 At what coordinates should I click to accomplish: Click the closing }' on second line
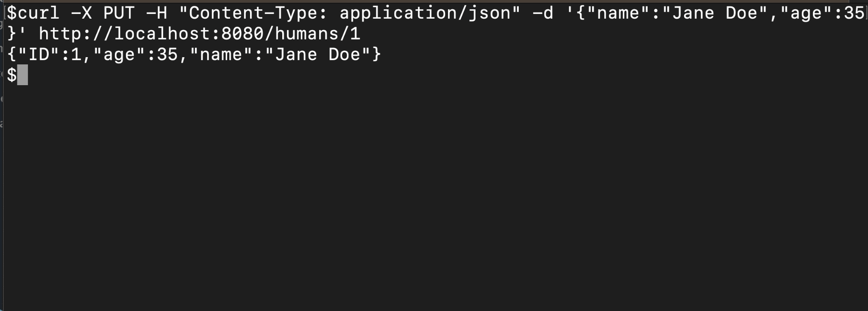pyautogui.click(x=17, y=34)
